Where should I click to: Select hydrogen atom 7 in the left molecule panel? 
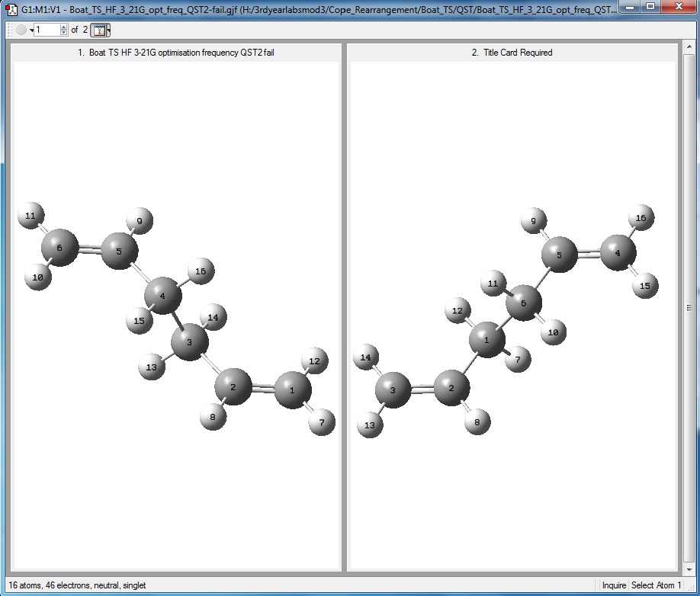point(322,422)
